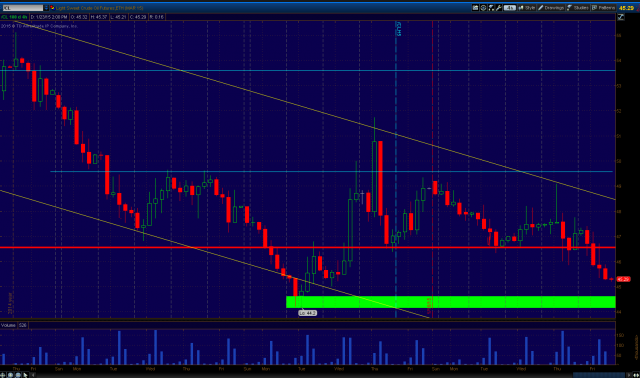Screen dimensions: 640x378
Task: Open chart settings gear icon
Action: [x=483, y=8]
